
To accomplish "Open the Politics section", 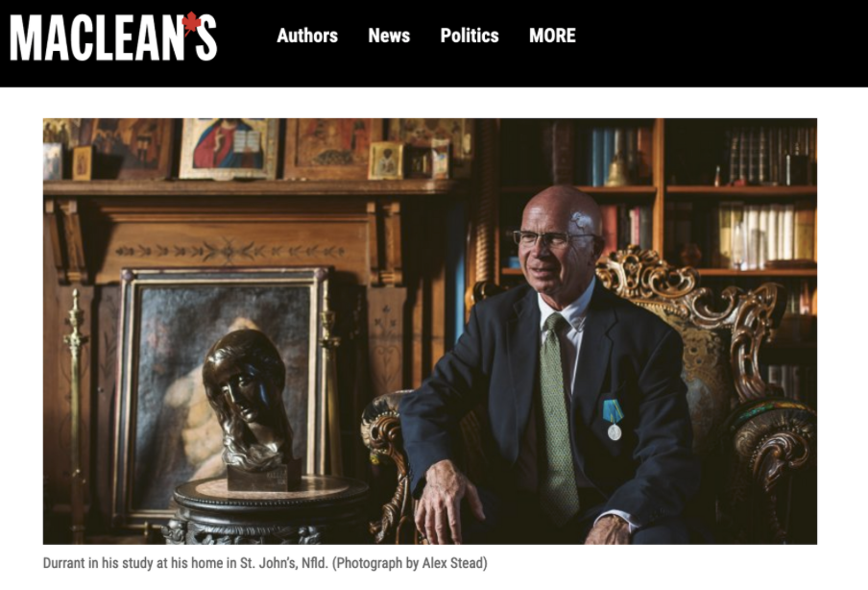I will pos(470,36).
